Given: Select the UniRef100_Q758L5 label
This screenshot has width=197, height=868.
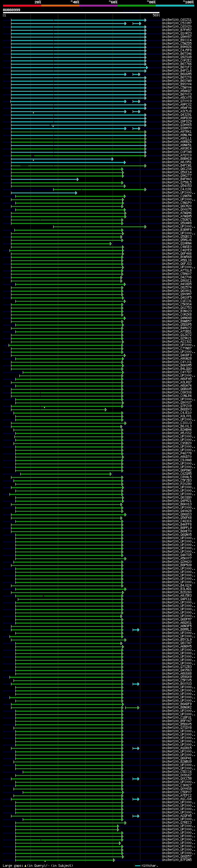Looking at the screenshot, I should click(177, 182).
